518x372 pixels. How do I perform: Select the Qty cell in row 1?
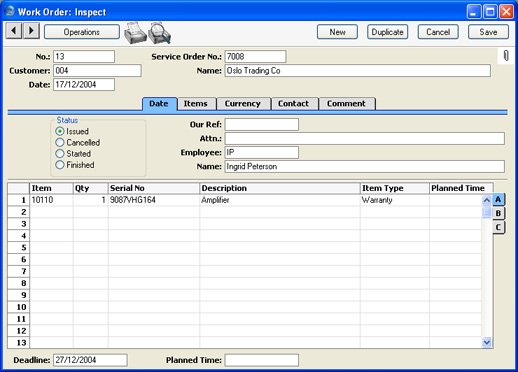pos(91,200)
